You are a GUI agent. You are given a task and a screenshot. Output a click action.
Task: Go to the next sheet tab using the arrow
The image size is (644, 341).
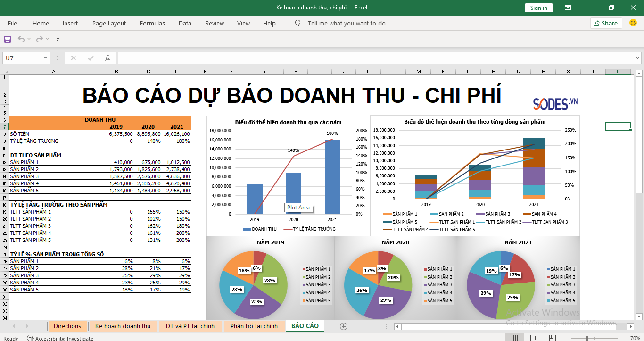(x=27, y=326)
